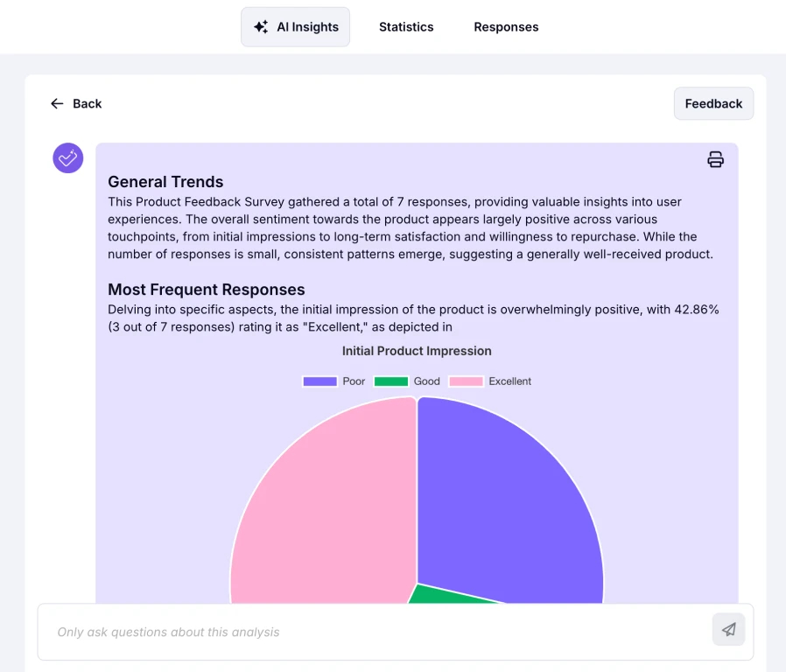Toggle the Good series via its legend label

click(x=427, y=381)
